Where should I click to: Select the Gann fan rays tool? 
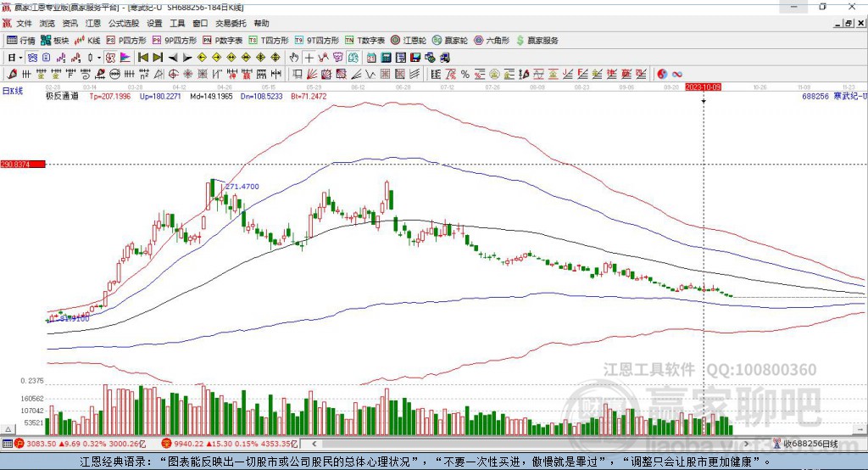pos(312,74)
